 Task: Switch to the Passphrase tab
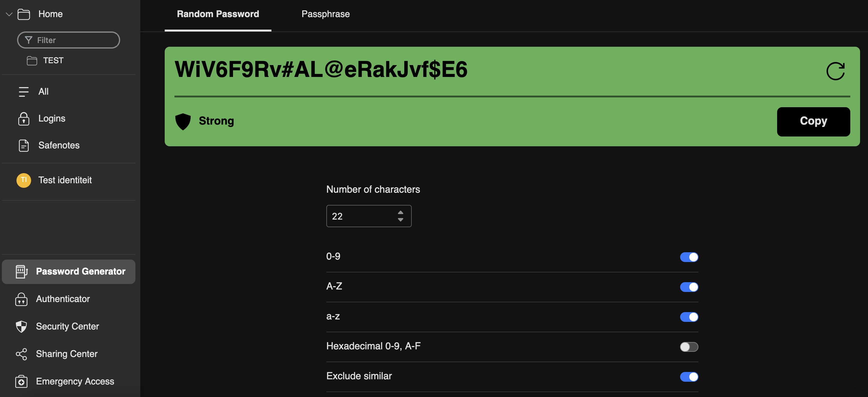point(326,13)
